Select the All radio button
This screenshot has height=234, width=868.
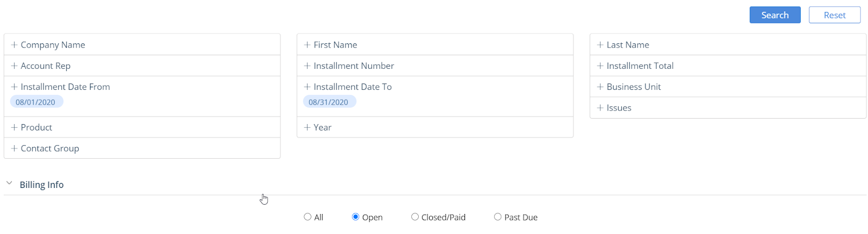308,217
